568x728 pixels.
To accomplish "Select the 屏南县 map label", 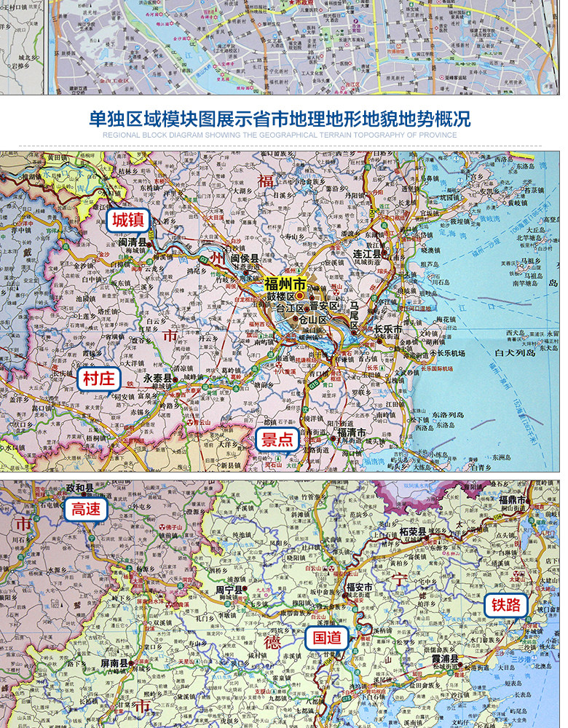I will click(115, 663).
